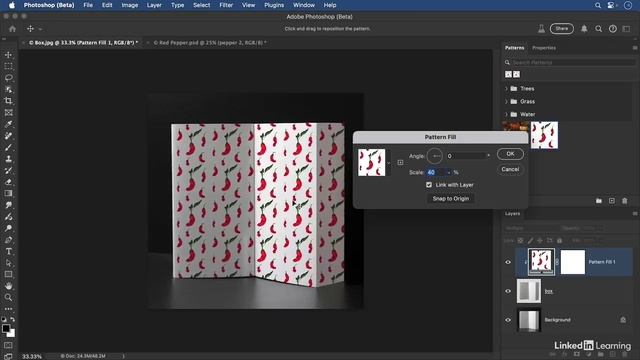The height and width of the screenshot is (360, 640).
Task: Click the Scale value input field
Action: click(x=436, y=173)
